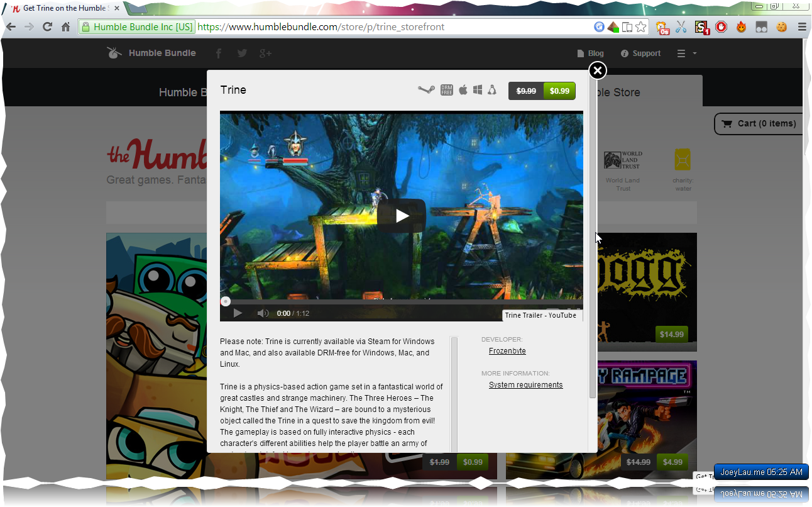Image resolution: width=812 pixels, height=507 pixels.
Task: Click the Humble Bundle Inc security badge
Action: pyautogui.click(x=137, y=27)
